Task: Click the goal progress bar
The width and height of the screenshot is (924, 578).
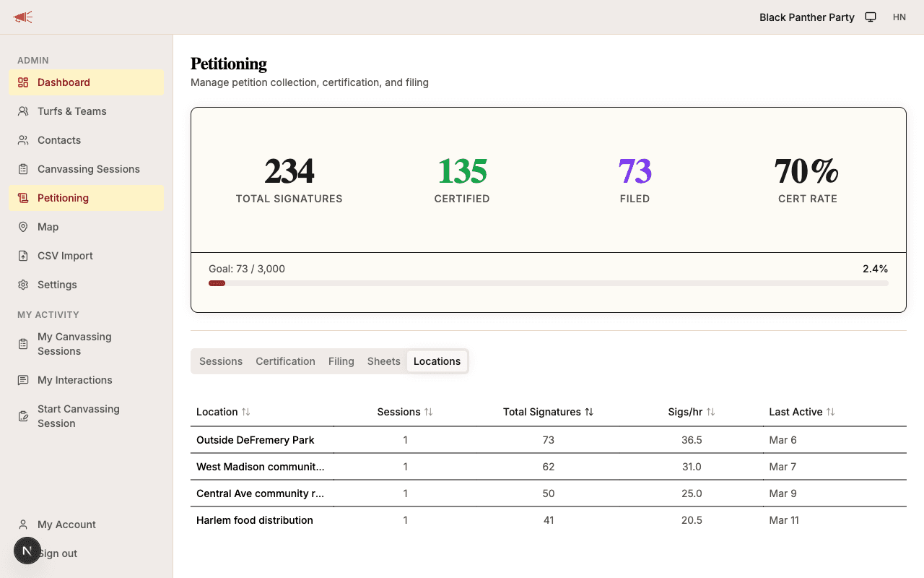Action: click(549, 283)
